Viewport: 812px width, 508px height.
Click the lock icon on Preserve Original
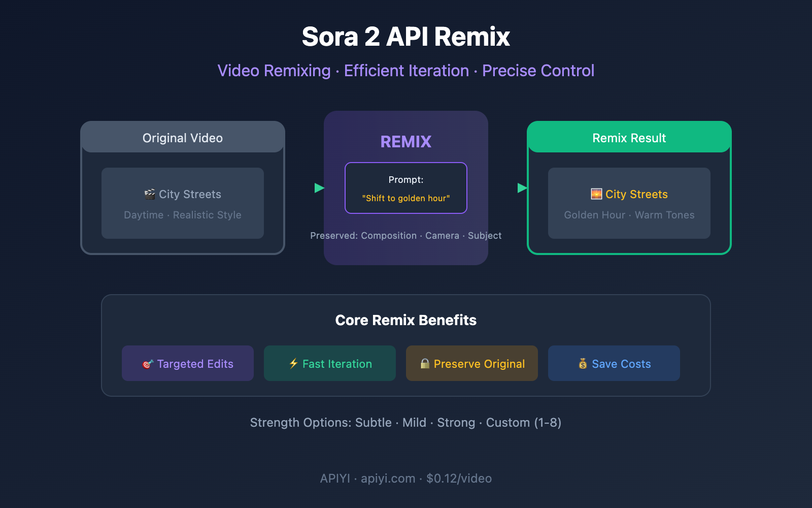pyautogui.click(x=425, y=363)
